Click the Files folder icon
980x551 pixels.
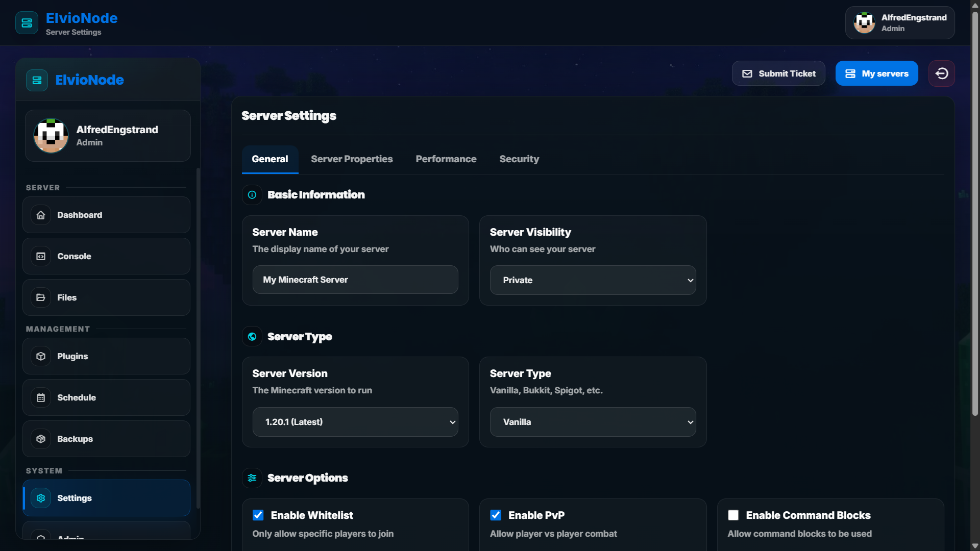41,297
